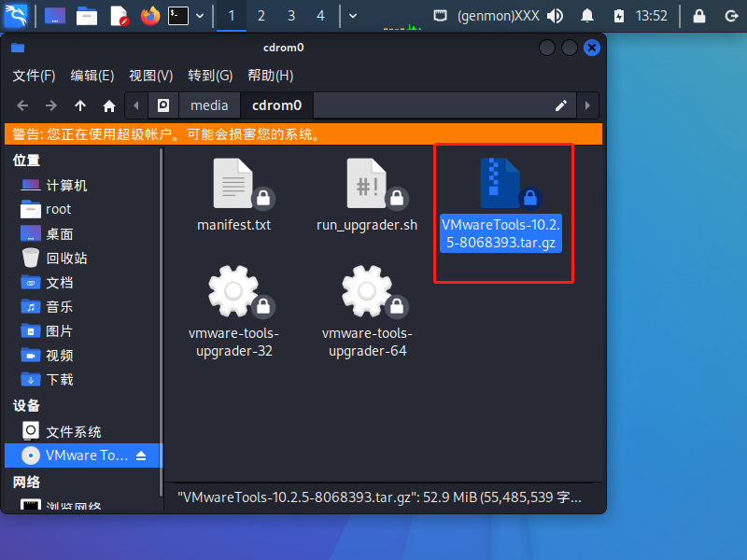Click the path bar scroll-left arrow
This screenshot has height=560, width=747.
[136, 105]
